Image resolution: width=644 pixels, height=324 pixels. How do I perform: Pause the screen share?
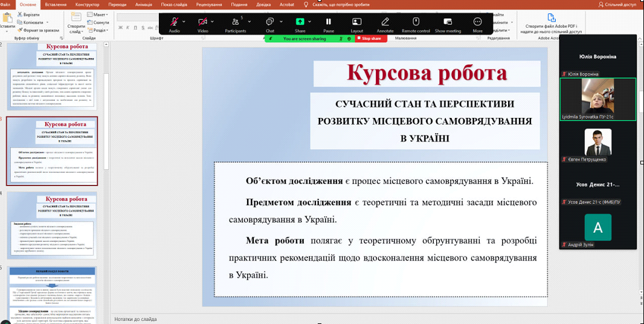click(329, 22)
